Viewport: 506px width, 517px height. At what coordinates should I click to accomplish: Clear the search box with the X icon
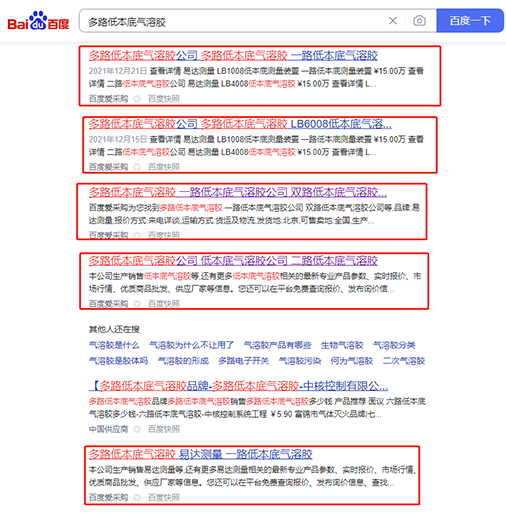click(393, 21)
